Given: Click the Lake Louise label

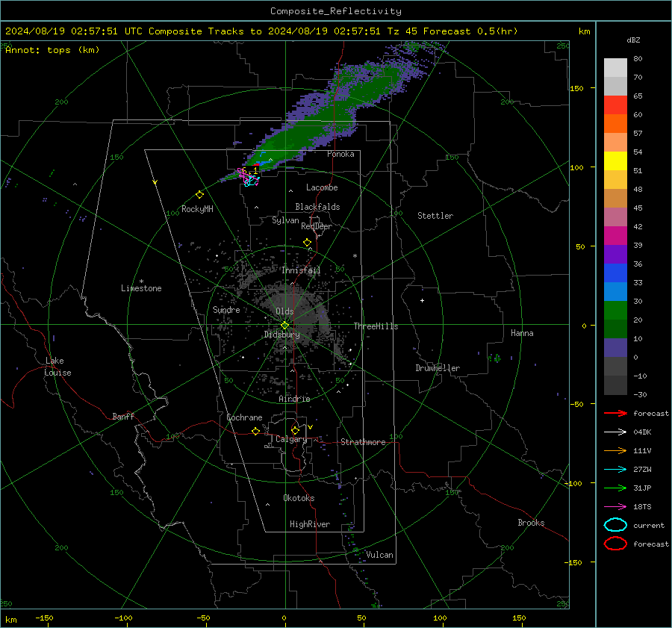Looking at the screenshot, I should (x=57, y=367).
